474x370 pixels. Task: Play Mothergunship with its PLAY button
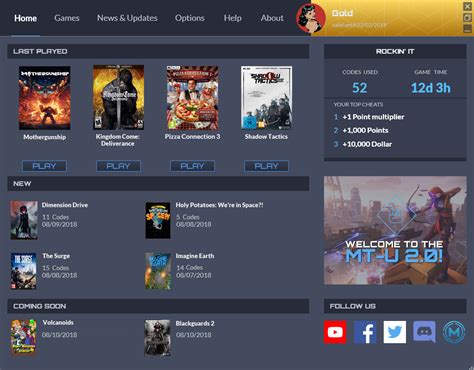click(44, 166)
